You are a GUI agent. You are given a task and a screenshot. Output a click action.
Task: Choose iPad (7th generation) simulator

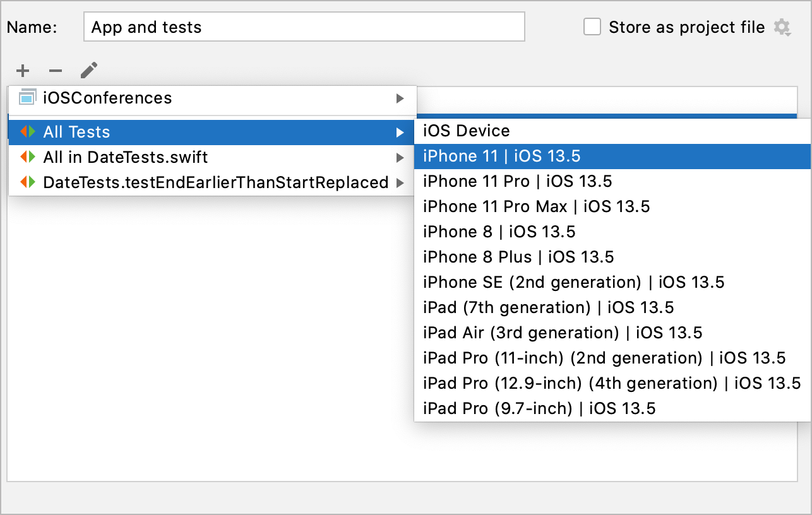612,308
